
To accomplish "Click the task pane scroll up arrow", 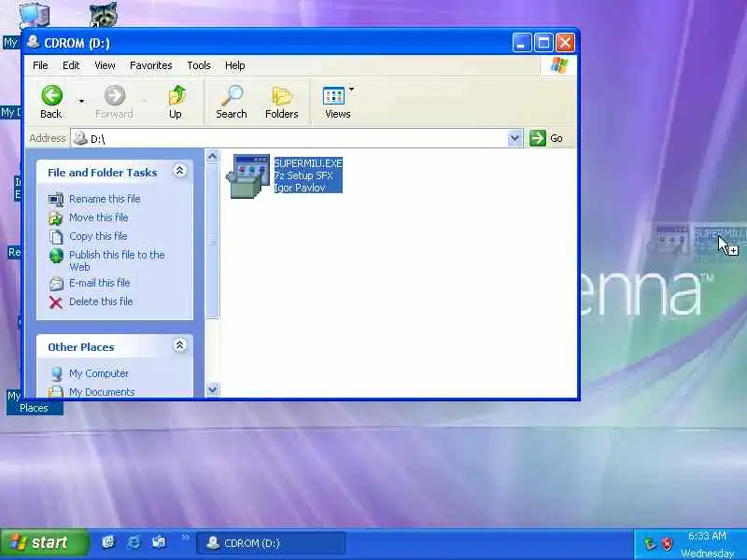I will 213,156.
